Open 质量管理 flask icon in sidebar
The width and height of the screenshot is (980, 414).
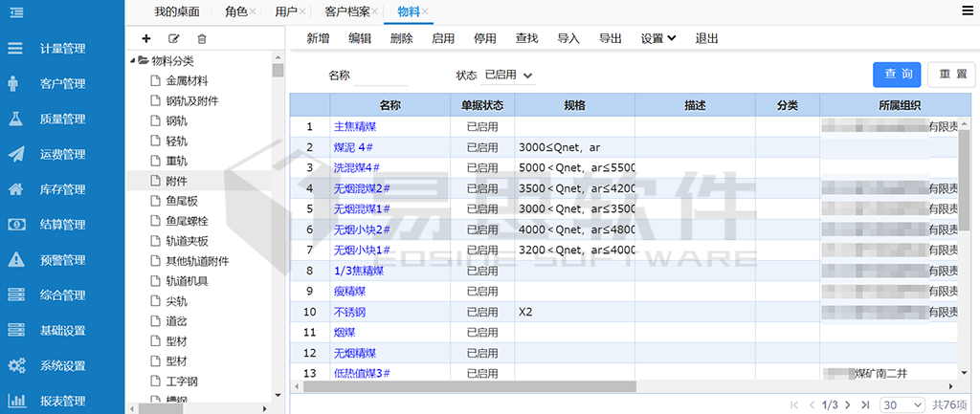pos(15,119)
